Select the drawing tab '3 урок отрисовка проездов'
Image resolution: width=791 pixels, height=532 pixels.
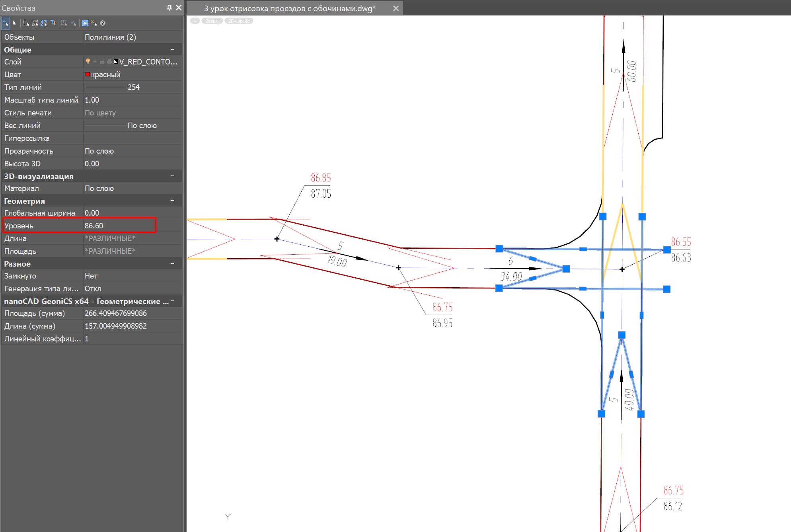pyautogui.click(x=289, y=8)
